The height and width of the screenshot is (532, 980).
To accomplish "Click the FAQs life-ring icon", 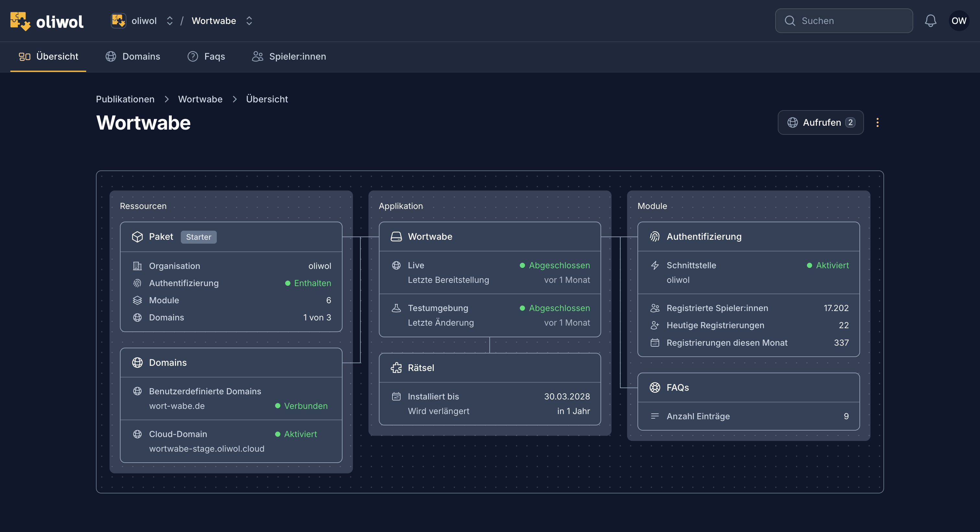I will 654,387.
